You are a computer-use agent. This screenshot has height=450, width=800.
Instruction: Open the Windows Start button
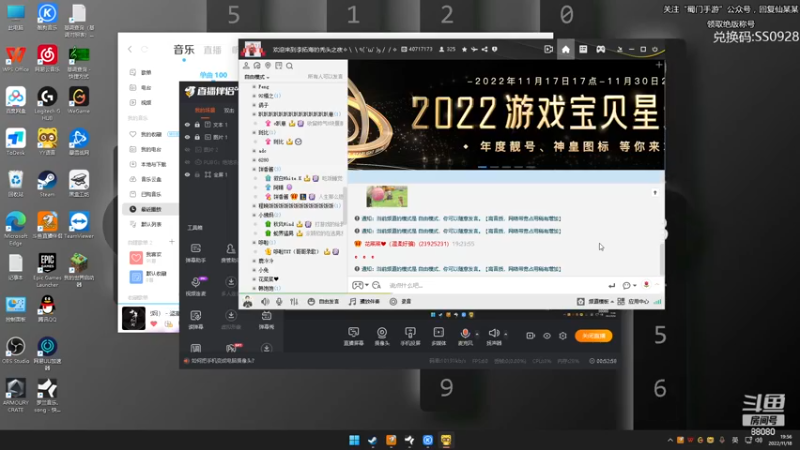[x=354, y=440]
